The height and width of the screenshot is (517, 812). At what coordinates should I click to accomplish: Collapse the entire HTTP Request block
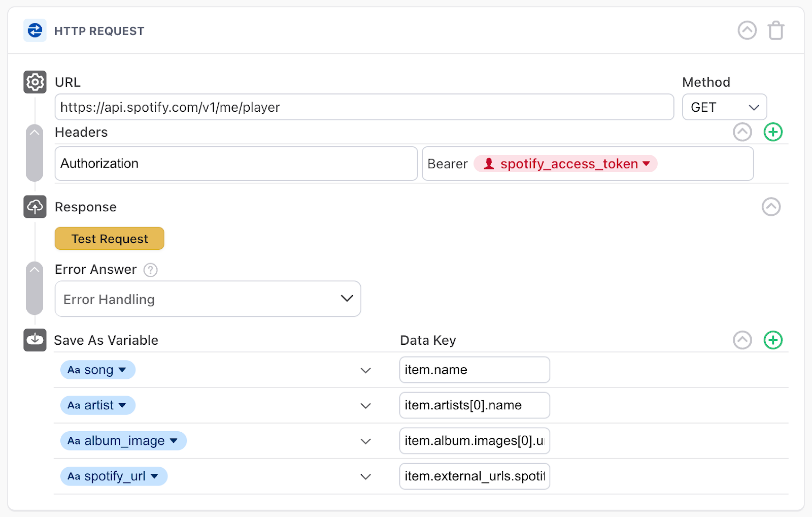pos(748,30)
